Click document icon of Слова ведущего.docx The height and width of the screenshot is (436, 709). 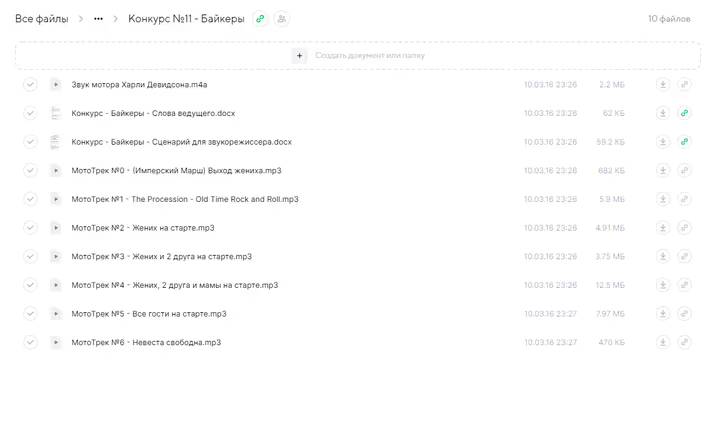coord(56,113)
